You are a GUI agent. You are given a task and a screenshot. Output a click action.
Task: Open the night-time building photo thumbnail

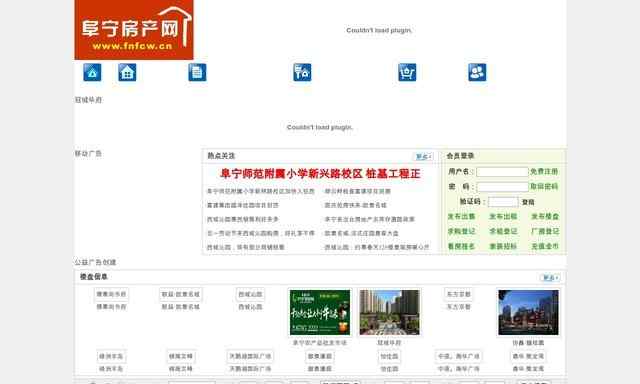528,312
